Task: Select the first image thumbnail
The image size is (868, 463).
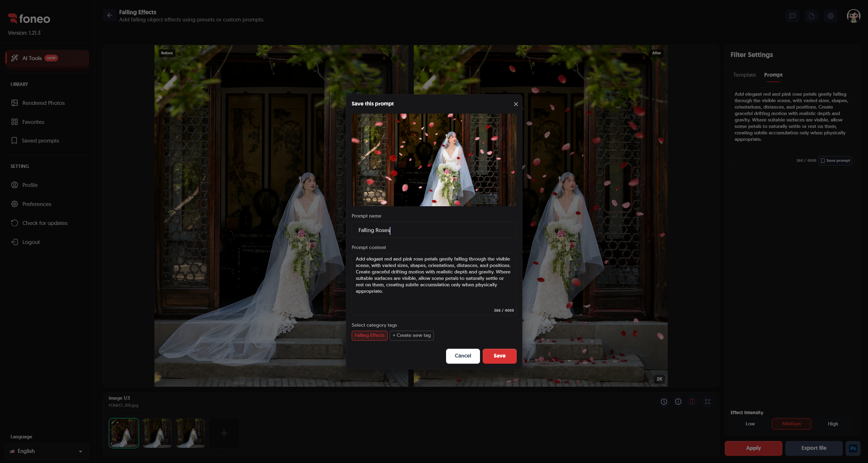Action: coord(124,433)
